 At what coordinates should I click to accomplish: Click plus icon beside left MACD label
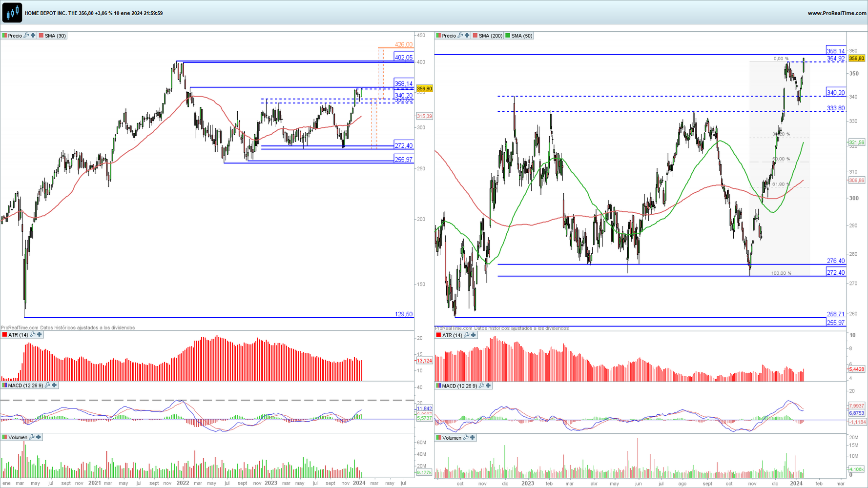[54, 386]
